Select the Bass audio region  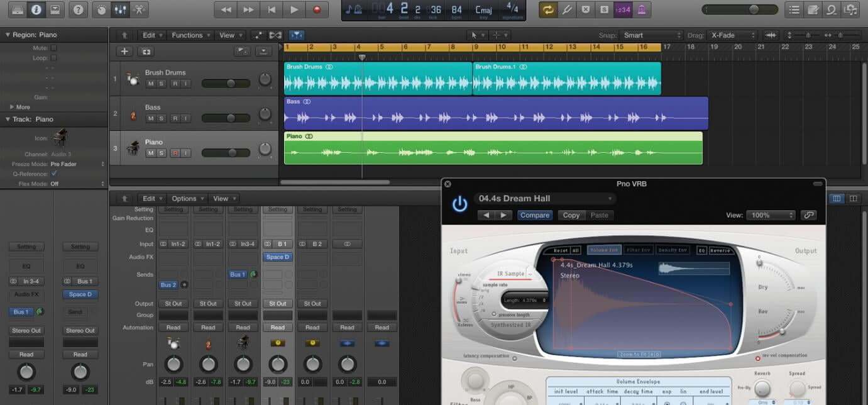[x=496, y=113]
